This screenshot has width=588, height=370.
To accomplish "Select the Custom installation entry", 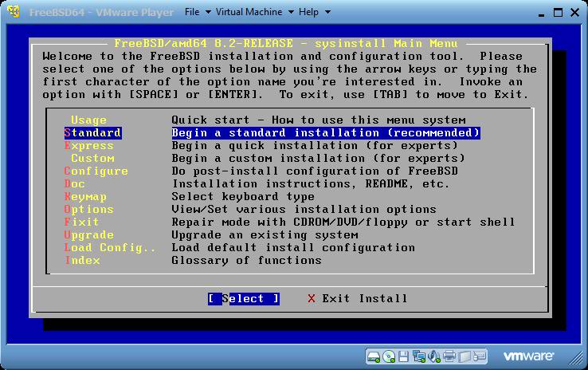I will pyautogui.click(x=92, y=159).
